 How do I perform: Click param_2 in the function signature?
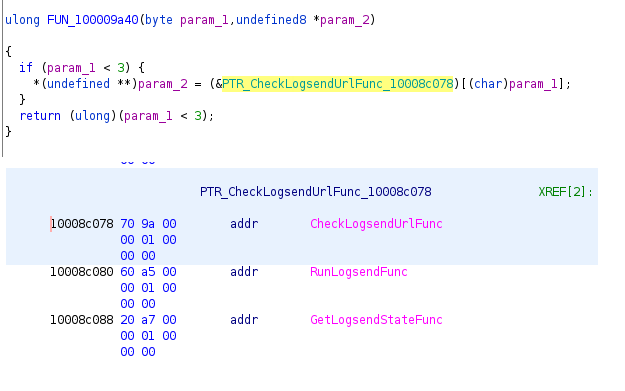(345, 20)
